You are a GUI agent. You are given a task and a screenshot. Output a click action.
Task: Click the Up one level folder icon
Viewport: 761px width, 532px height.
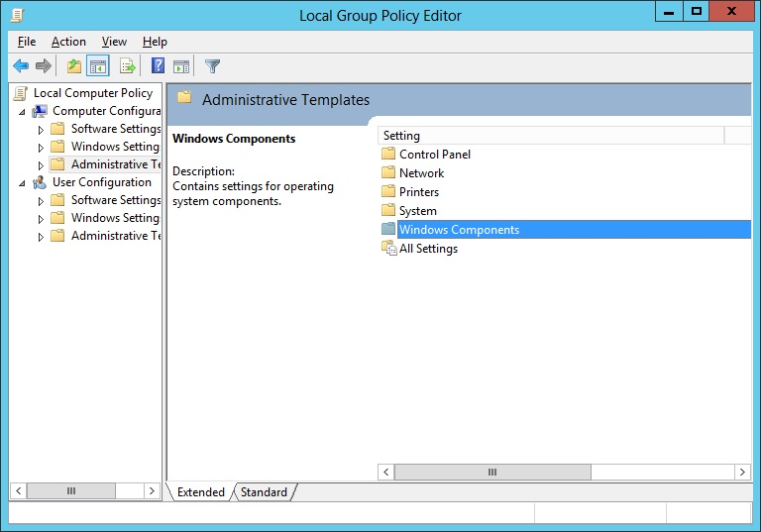pyautogui.click(x=73, y=66)
